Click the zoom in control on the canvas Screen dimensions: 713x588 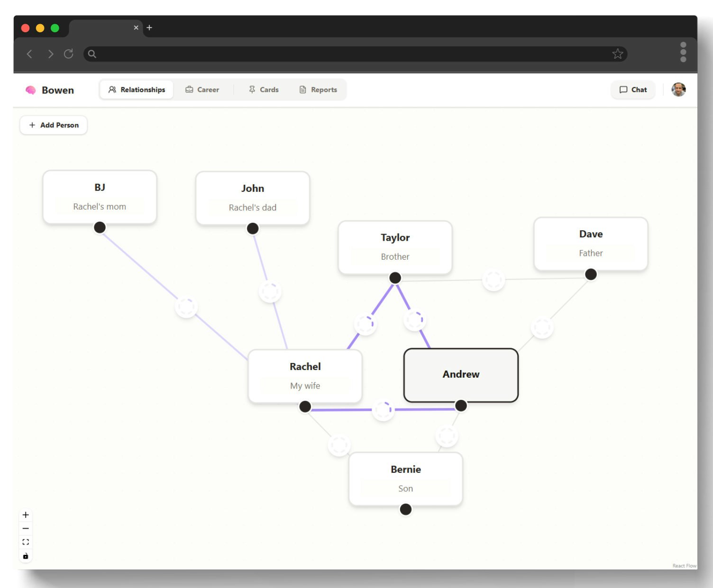[26, 515]
